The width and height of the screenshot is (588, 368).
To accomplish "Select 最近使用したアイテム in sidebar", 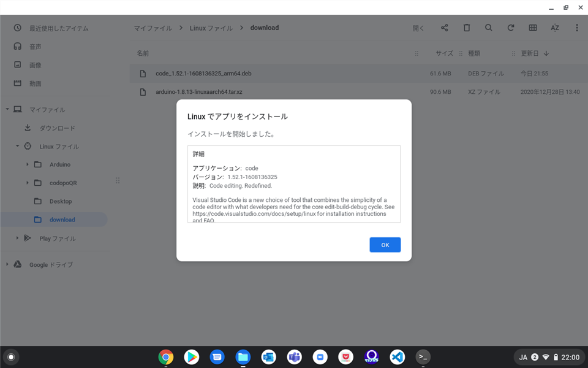I will (x=59, y=28).
